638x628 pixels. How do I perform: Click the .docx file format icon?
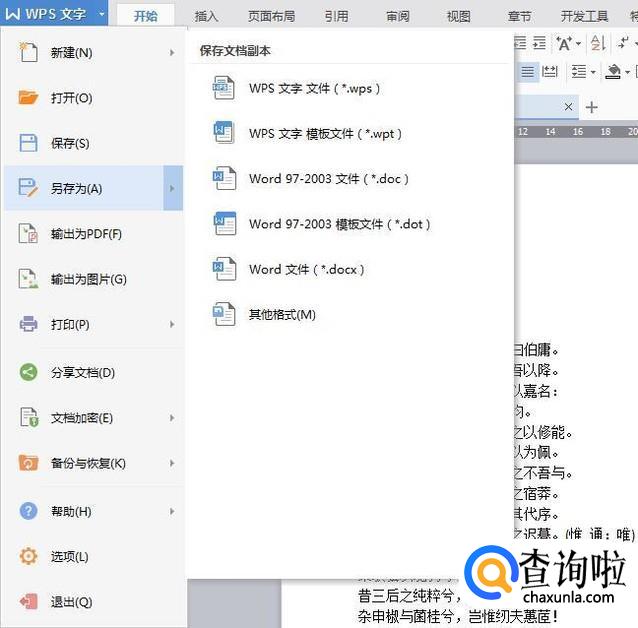coord(224,269)
